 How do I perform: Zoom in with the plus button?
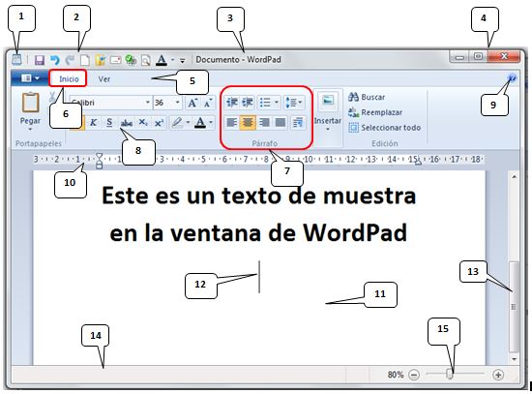[x=498, y=375]
